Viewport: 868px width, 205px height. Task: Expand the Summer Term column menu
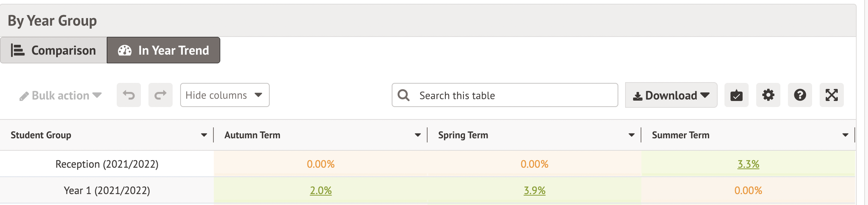[x=845, y=135]
